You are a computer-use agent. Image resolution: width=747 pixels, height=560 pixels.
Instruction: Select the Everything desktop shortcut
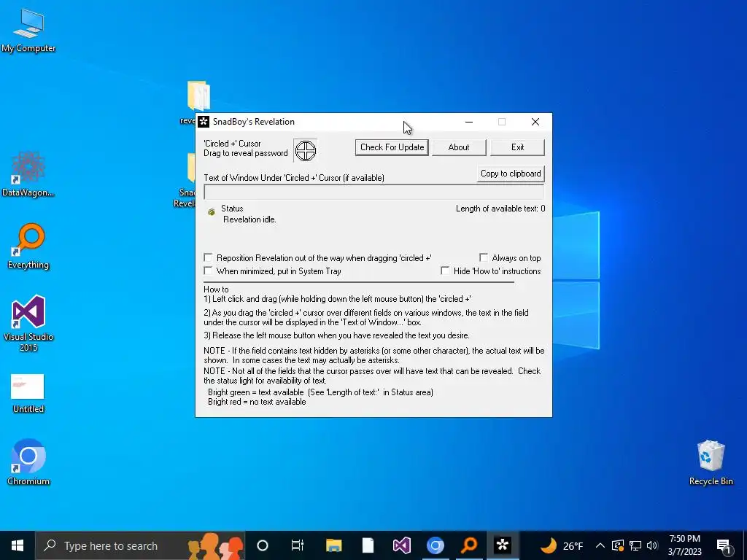(28, 246)
